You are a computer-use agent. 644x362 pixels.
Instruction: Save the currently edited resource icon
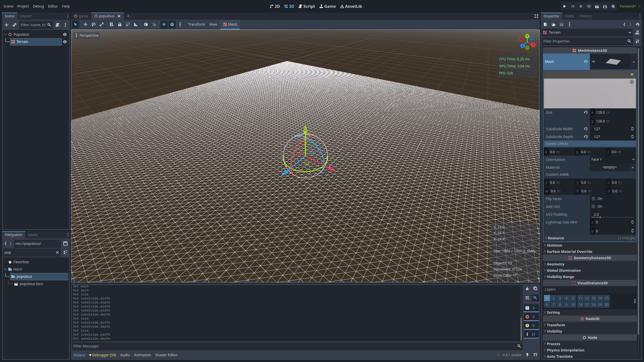pyautogui.click(x=561, y=24)
